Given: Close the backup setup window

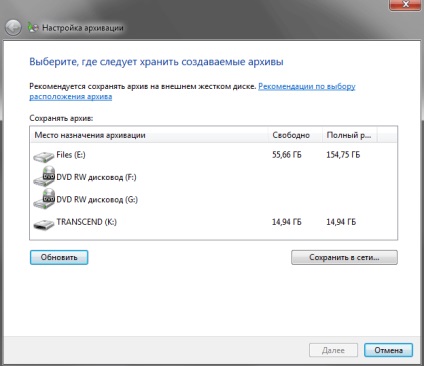Looking at the screenshot, I should 405,5.
